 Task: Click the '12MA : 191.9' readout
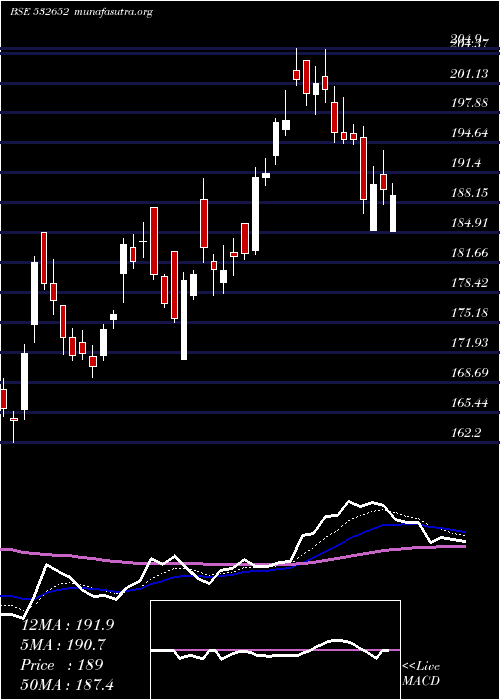pyautogui.click(x=67, y=625)
